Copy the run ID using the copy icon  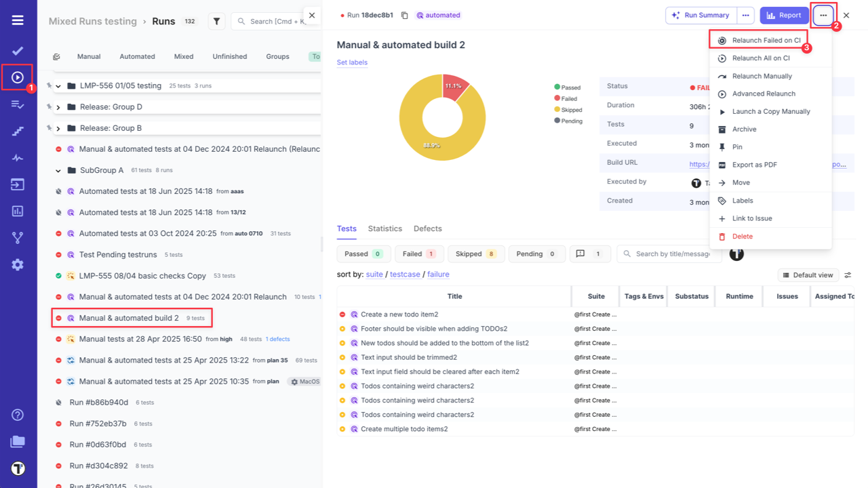point(404,14)
